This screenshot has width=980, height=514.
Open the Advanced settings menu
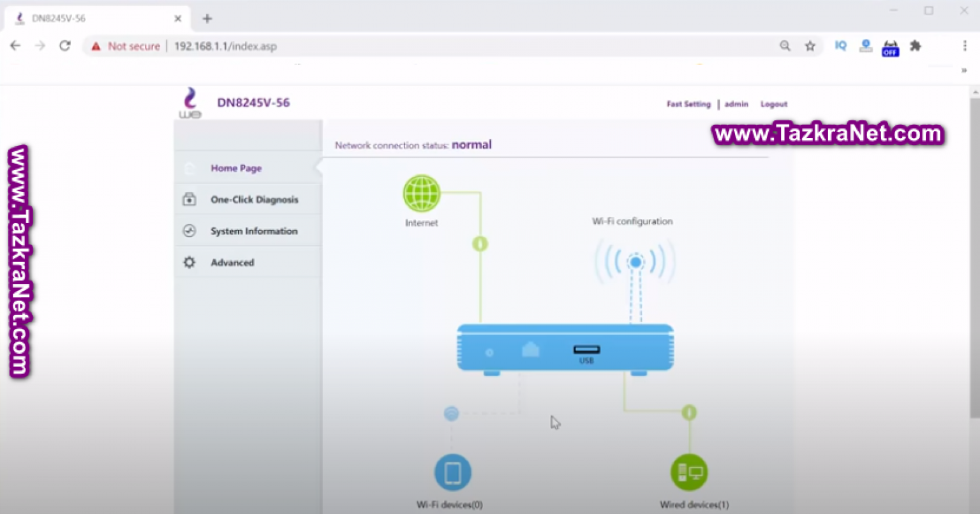(x=232, y=262)
